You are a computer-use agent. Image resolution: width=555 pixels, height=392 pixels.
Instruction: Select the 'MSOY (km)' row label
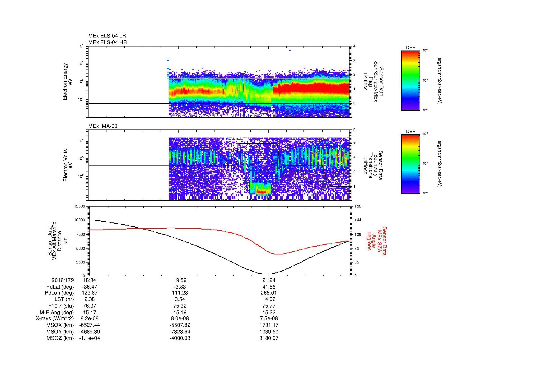(x=60, y=332)
